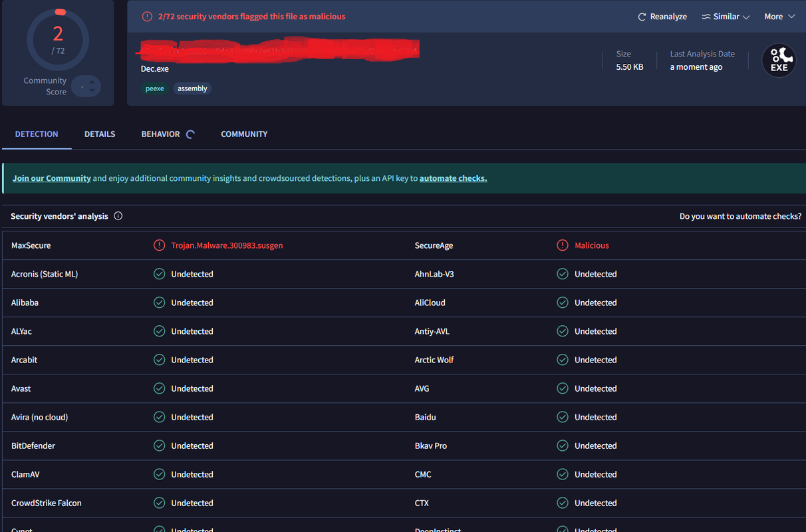Click the 2/72 detection score gauge
Viewport: 806px width, 532px height.
[58, 40]
